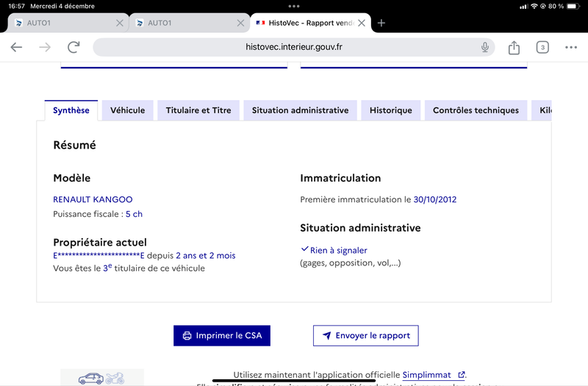Open the share sheet icon
The height and width of the screenshot is (386, 588).
[514, 47]
